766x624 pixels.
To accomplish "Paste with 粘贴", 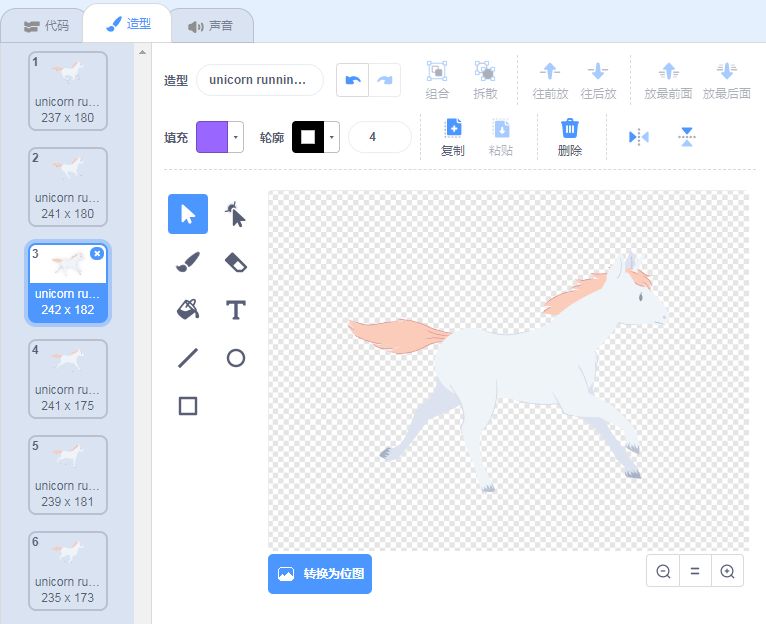I will pyautogui.click(x=501, y=137).
